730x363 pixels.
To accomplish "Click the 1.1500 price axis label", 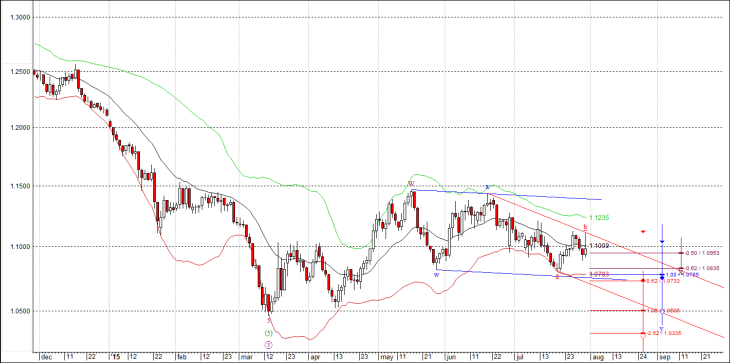I will pyautogui.click(x=20, y=186).
